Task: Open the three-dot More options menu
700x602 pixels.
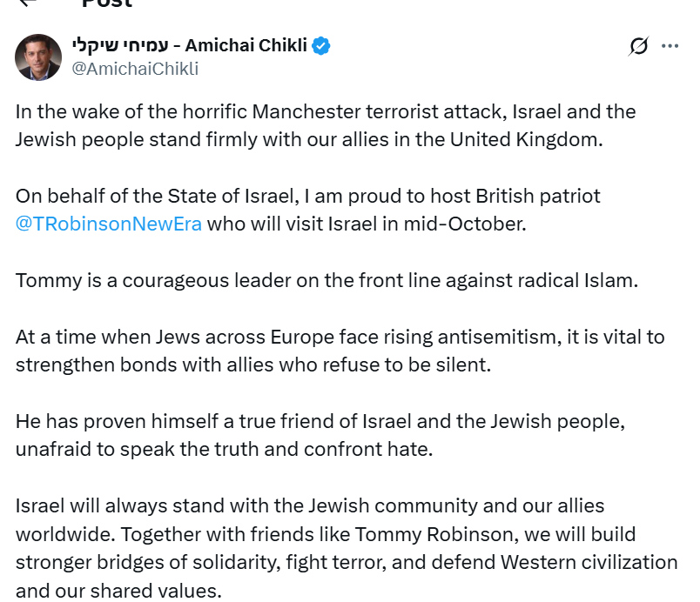Action: point(670,46)
